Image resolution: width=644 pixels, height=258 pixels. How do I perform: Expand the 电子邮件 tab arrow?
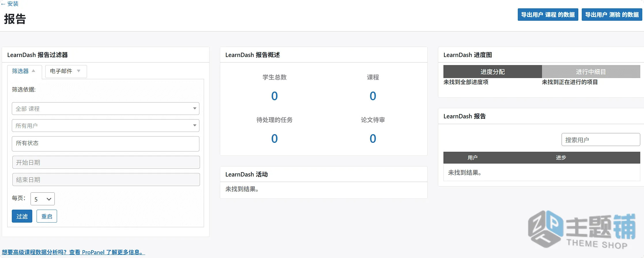tap(78, 71)
